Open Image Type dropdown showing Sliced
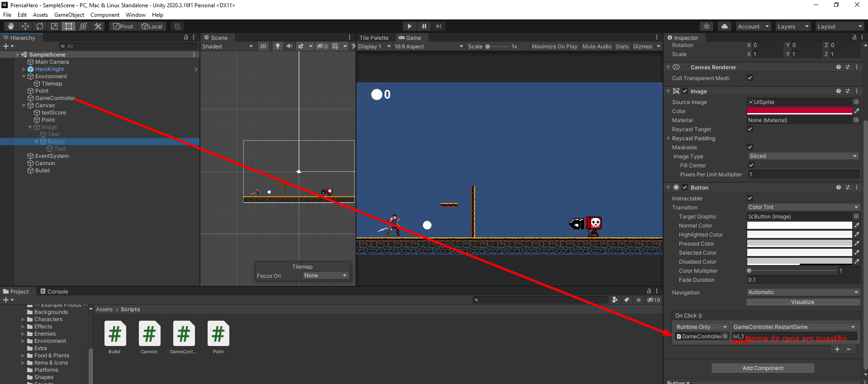Screen dimensions: 868x384 803,156
